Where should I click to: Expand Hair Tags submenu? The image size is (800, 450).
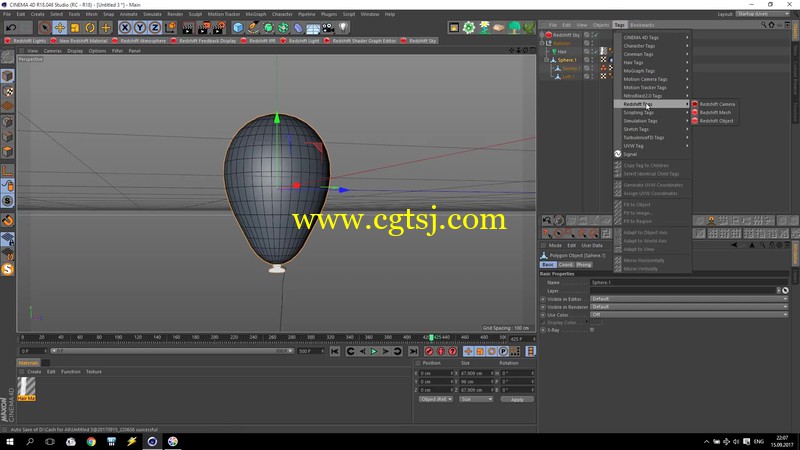653,62
